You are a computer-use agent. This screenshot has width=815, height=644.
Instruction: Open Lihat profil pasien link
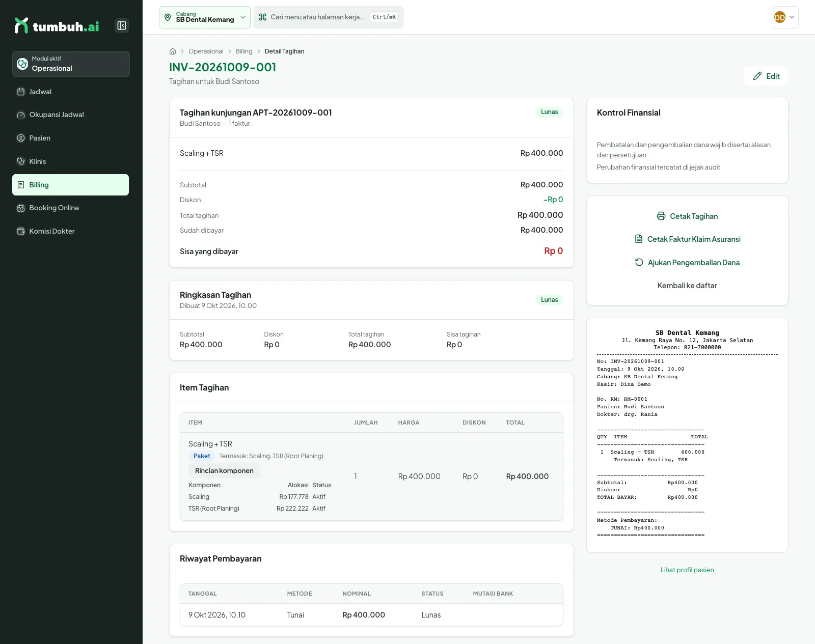687,570
